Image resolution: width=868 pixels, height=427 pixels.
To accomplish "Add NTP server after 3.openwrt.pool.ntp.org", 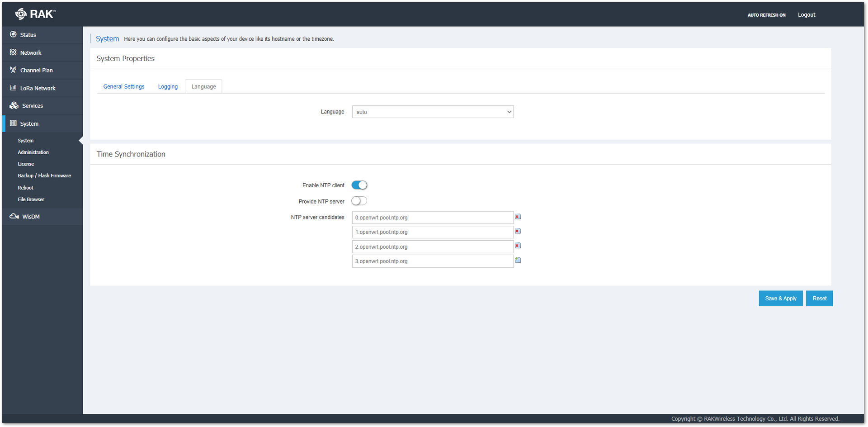I will 518,260.
